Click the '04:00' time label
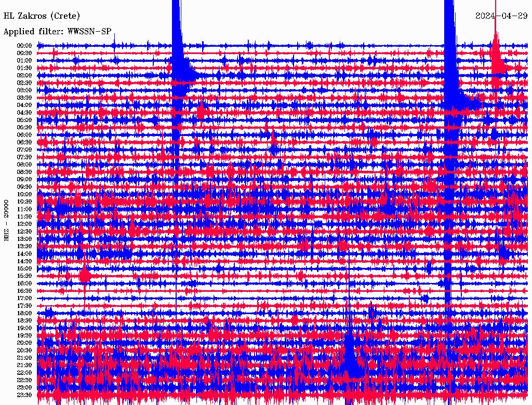The image size is (532, 405). point(24,105)
